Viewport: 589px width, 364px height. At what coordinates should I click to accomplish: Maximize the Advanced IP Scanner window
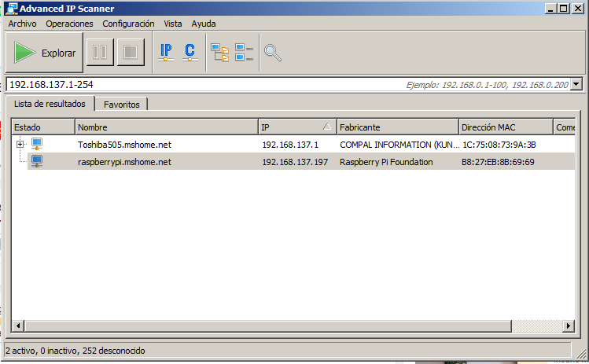(x=564, y=9)
